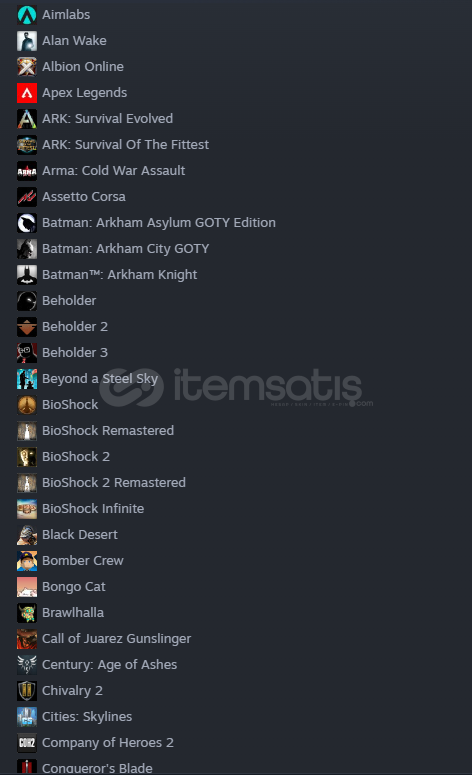The width and height of the screenshot is (472, 775).
Task: Open Alan Wake from the list
Action: [x=74, y=41]
